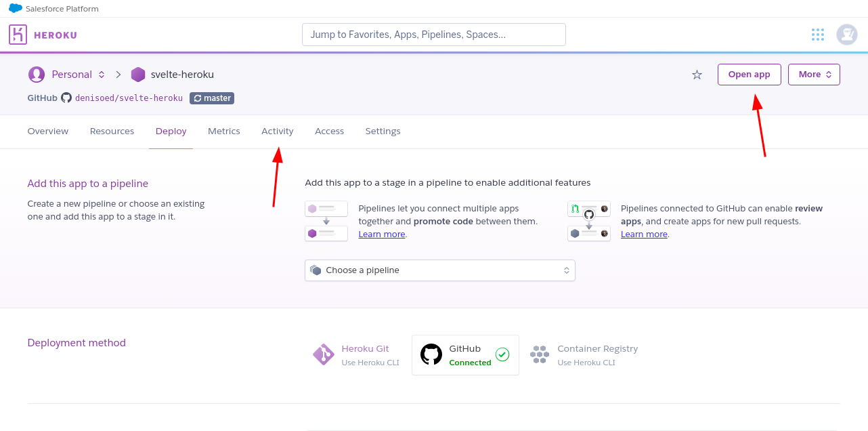This screenshot has width=868, height=431.
Task: Click the Learn more link about review apps
Action: pyautogui.click(x=644, y=234)
